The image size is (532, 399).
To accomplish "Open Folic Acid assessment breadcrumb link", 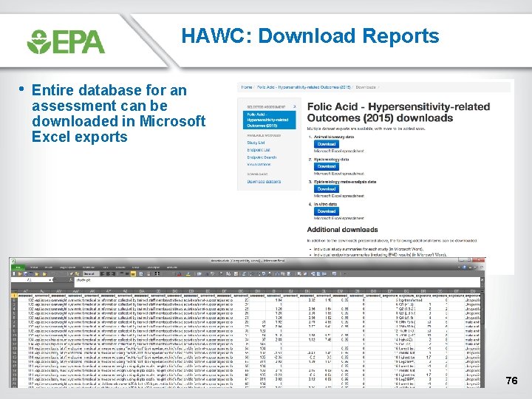I will pos(304,87).
